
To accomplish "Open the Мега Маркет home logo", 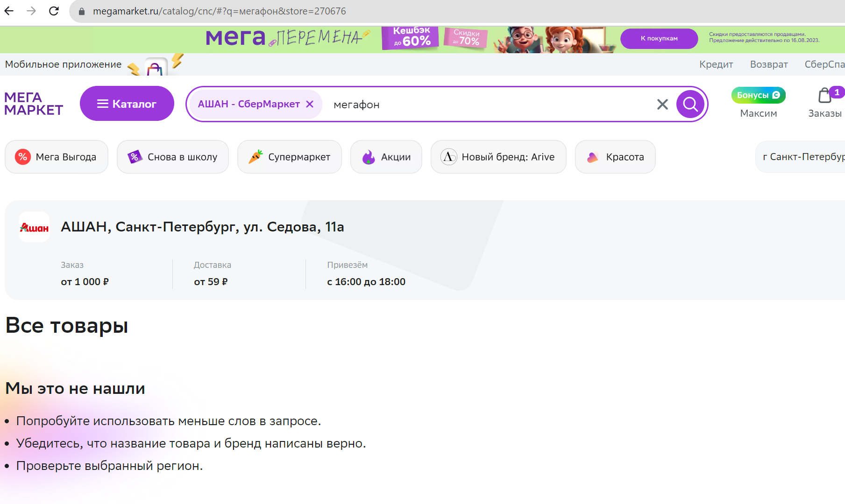I will coord(34,104).
